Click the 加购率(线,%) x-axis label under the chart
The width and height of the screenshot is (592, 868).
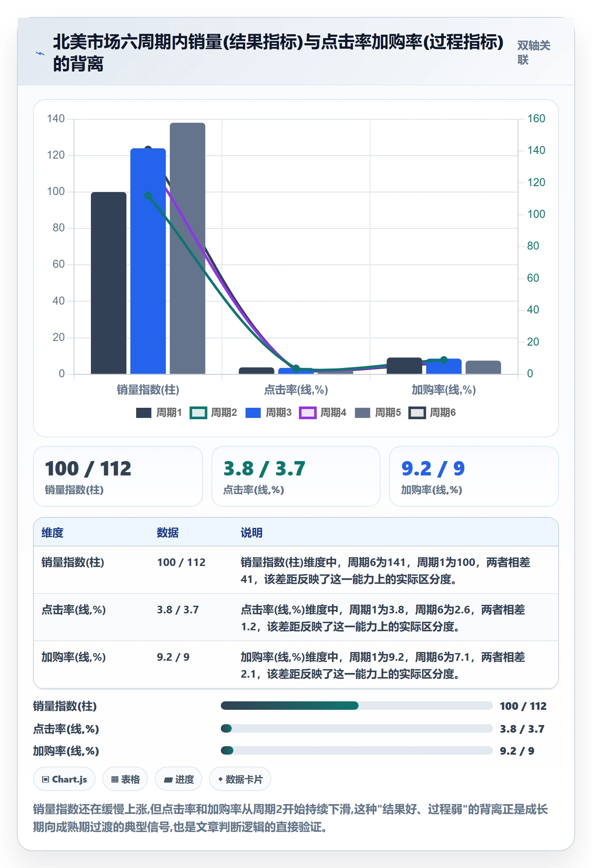coord(444,390)
